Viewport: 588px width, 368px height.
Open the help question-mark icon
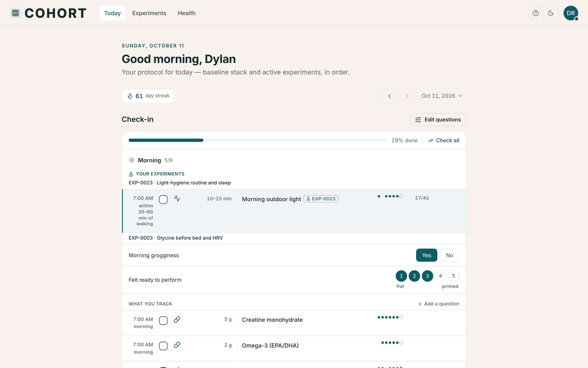click(536, 13)
